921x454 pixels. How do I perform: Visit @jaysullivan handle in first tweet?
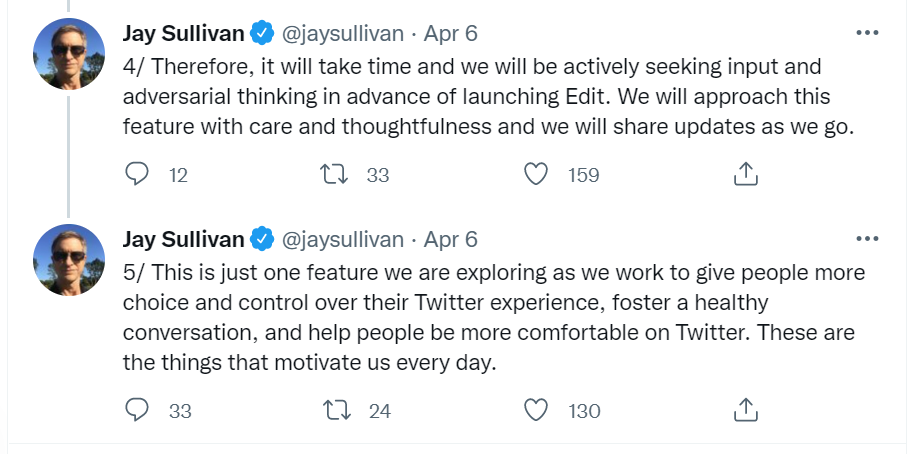[x=343, y=34]
